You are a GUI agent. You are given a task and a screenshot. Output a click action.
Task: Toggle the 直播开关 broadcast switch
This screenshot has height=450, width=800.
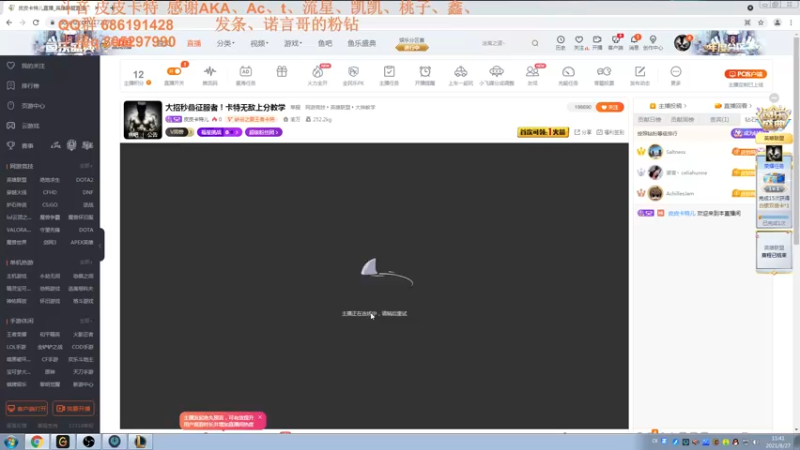(x=174, y=72)
